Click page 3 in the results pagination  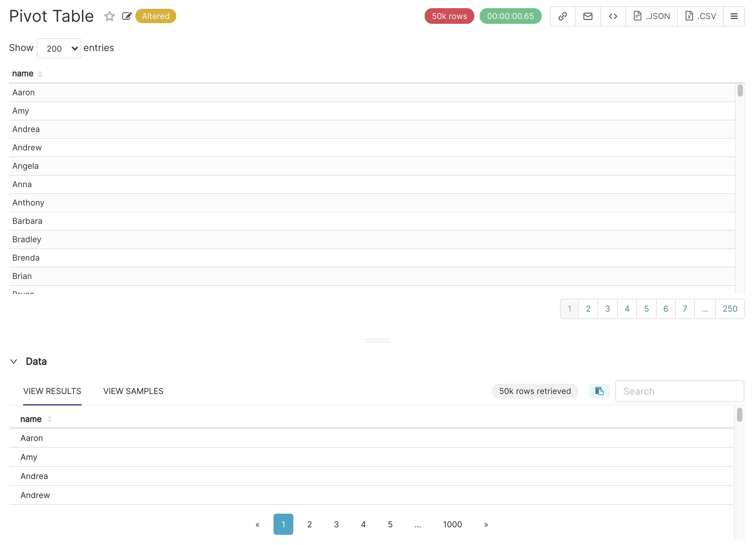pos(608,309)
